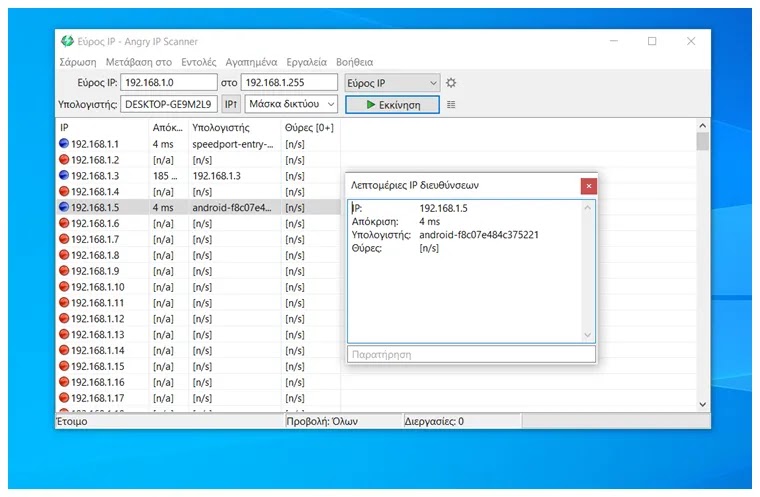
Task: Click red status icon for 192.168.1.9
Action: pos(63,271)
